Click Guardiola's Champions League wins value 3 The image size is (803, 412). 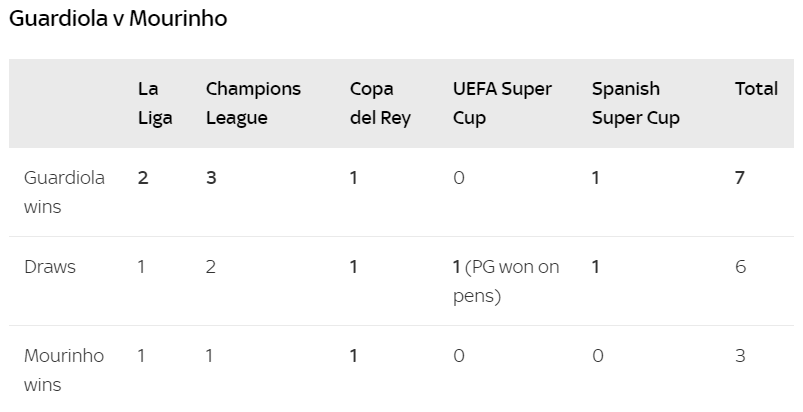point(211,178)
